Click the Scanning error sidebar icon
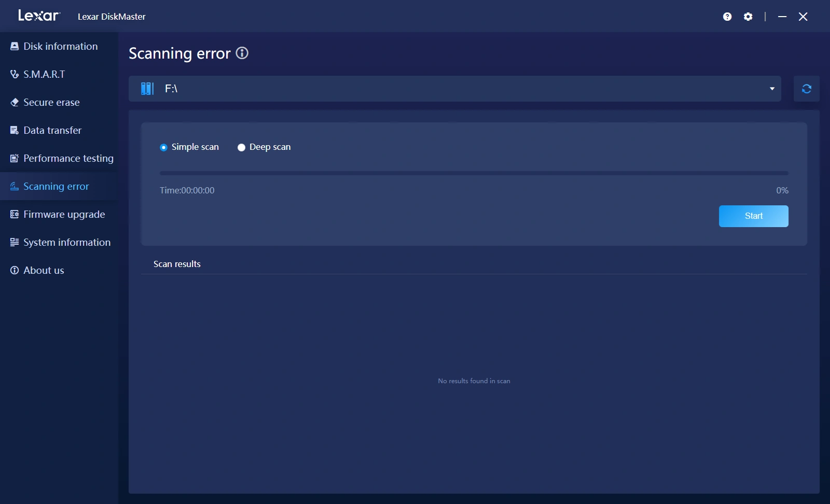The height and width of the screenshot is (504, 830). pyautogui.click(x=15, y=186)
